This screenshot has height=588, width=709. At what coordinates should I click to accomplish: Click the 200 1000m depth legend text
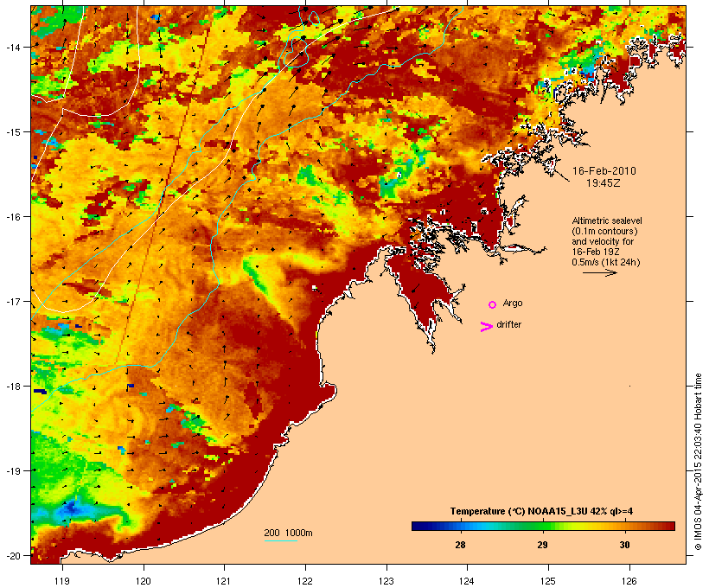point(288,533)
